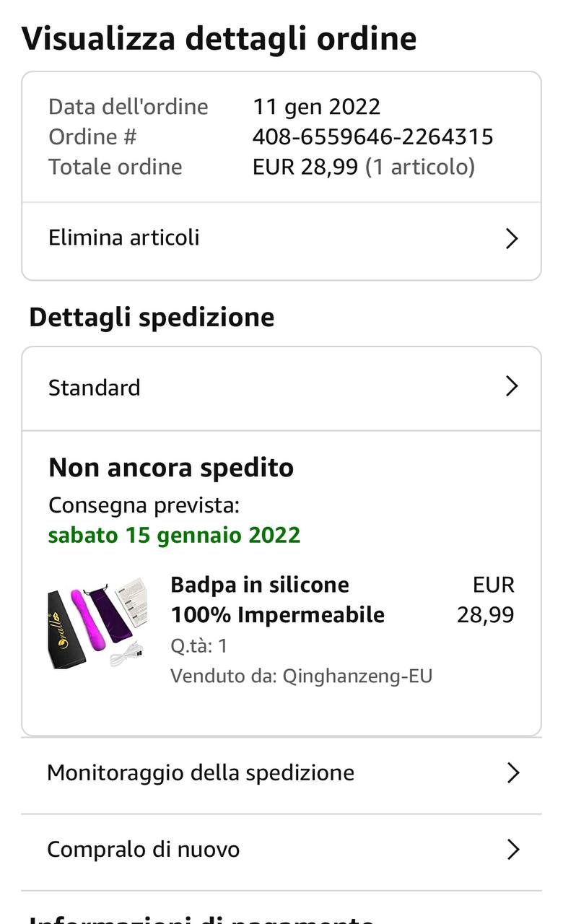Click the item price EUR 28,99

tap(486, 600)
